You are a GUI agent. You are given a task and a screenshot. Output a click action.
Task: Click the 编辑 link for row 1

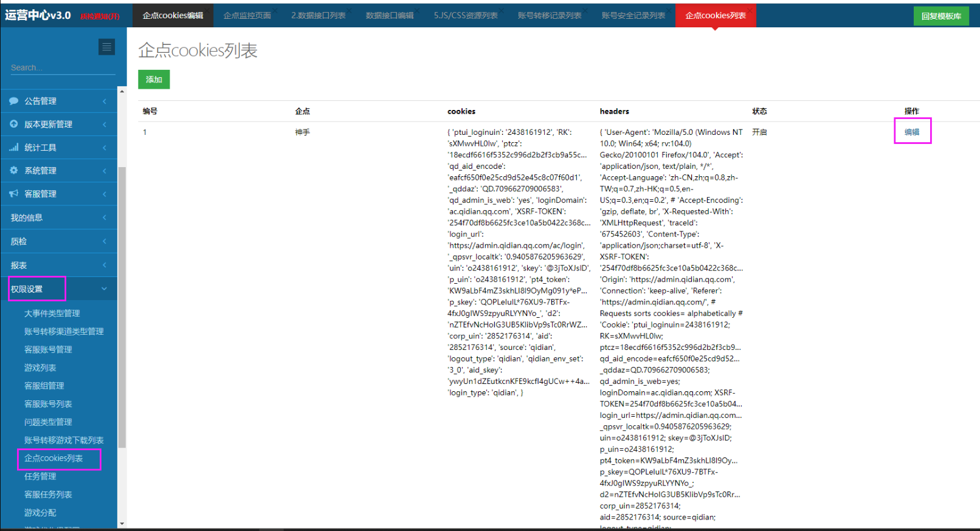(x=911, y=132)
